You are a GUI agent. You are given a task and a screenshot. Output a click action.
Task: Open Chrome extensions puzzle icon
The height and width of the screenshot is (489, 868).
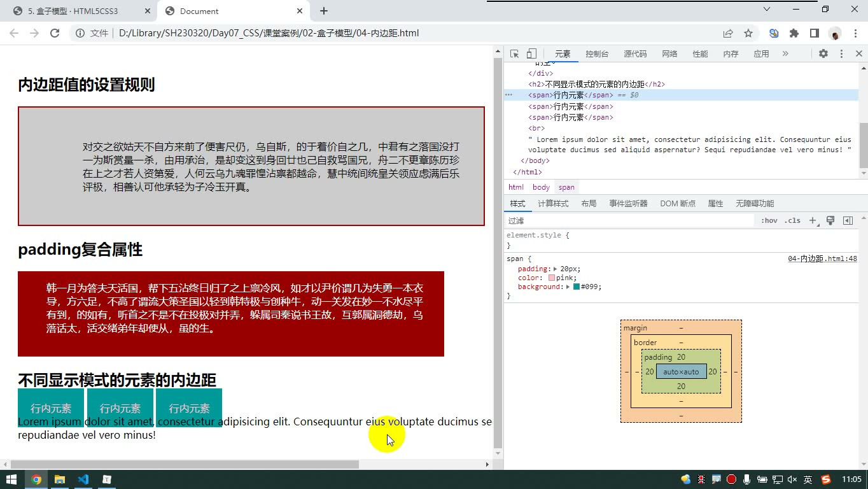[x=794, y=33]
